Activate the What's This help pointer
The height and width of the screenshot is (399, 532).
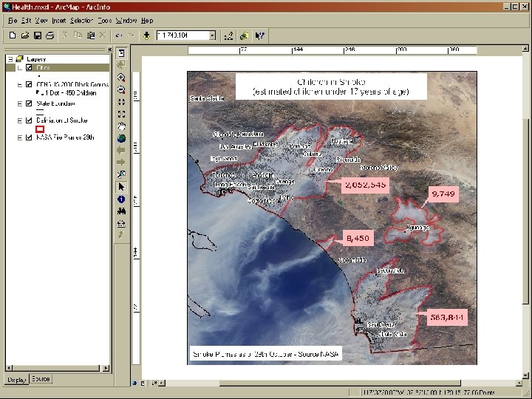coord(259,35)
